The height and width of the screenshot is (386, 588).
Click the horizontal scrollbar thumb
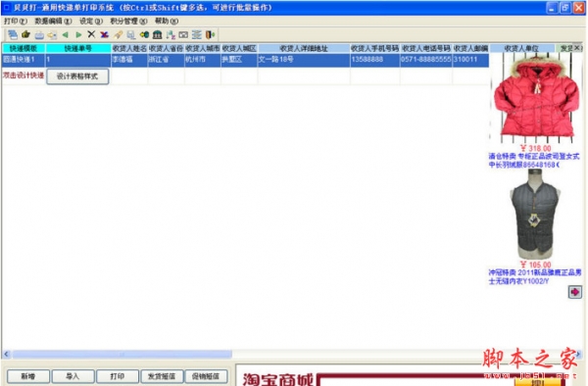pos(122,354)
